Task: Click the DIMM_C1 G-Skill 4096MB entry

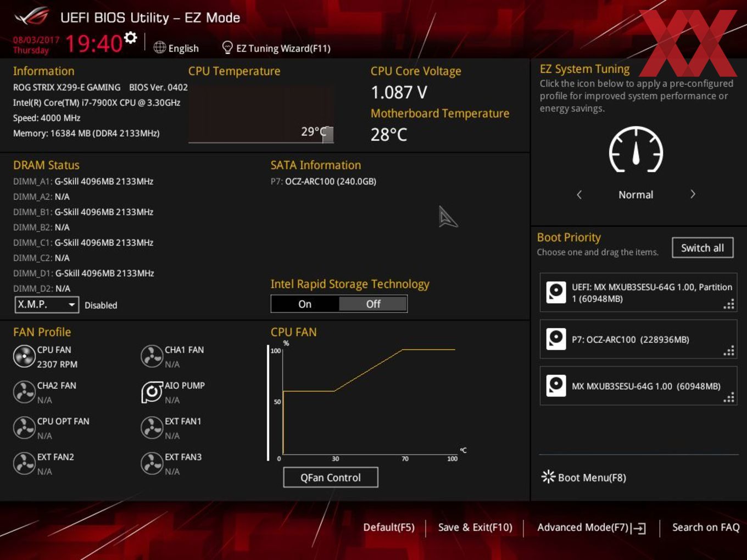Action: tap(83, 243)
